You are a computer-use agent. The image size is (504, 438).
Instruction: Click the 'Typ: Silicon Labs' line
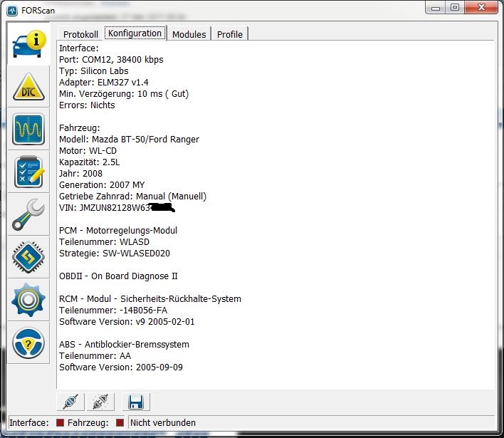click(94, 71)
